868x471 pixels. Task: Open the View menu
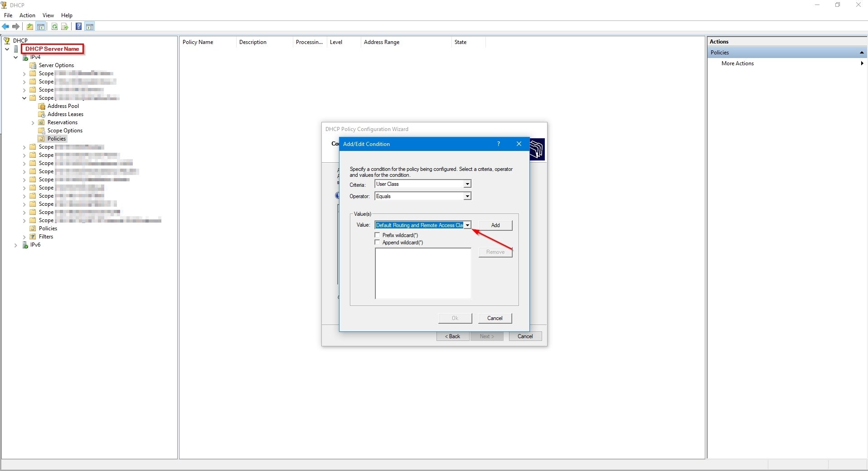pos(48,15)
